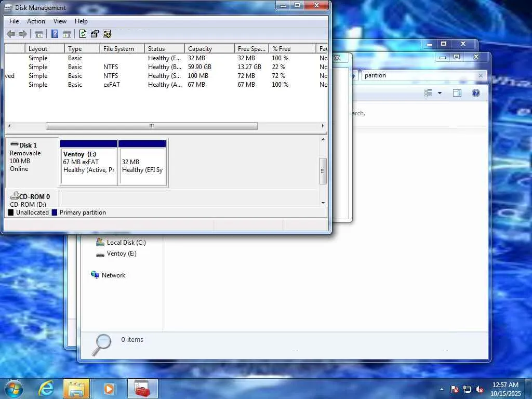The height and width of the screenshot is (399, 532).
Task: Click the NTFS 59.90 GB volume row
Action: coord(166,67)
